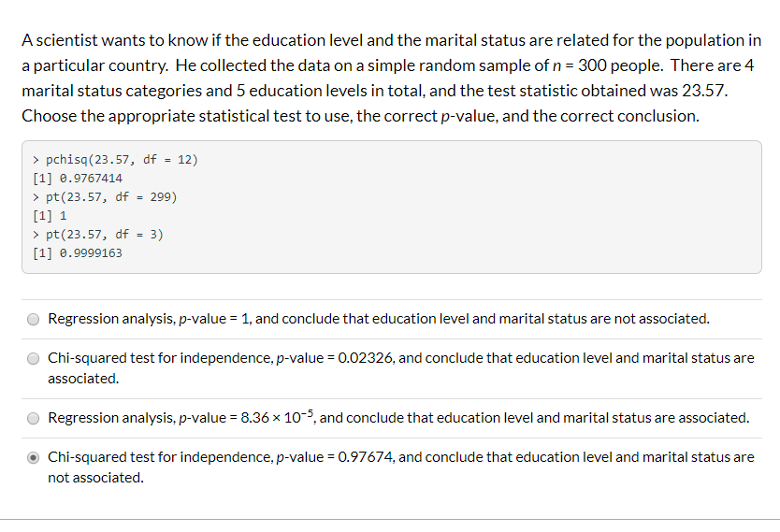Click the word 'associated.' under the second option
The image size is (780, 532).
click(83, 379)
